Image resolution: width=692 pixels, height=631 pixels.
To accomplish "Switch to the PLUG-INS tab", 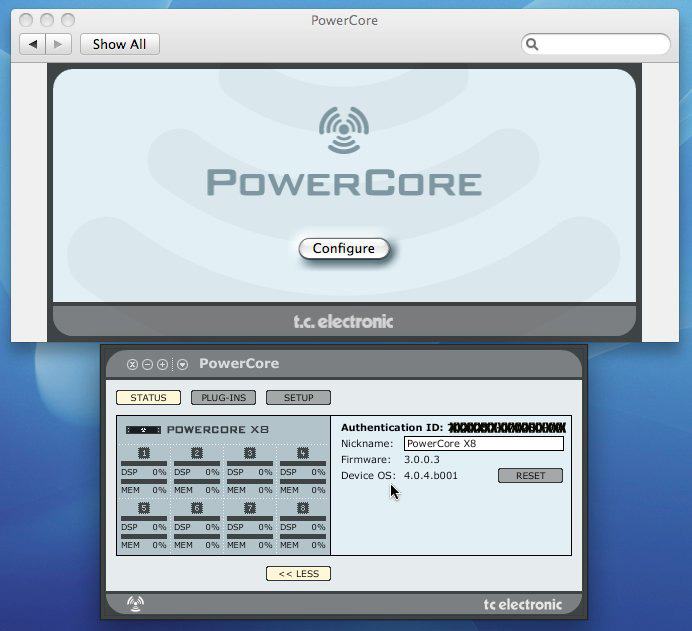I will tap(223, 398).
